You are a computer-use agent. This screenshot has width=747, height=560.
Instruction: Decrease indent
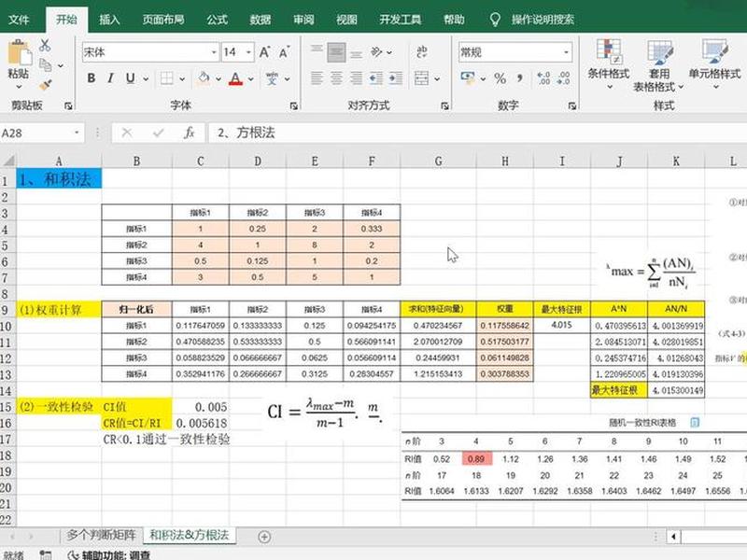click(x=376, y=78)
